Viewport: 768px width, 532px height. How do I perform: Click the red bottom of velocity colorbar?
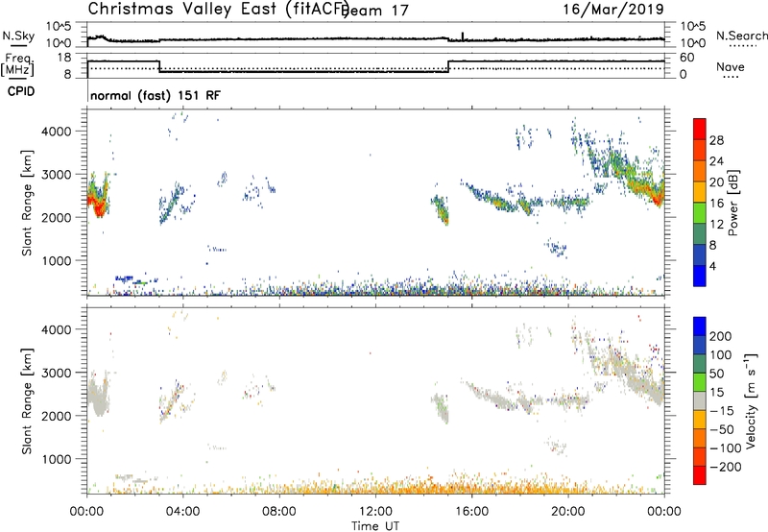700,475
